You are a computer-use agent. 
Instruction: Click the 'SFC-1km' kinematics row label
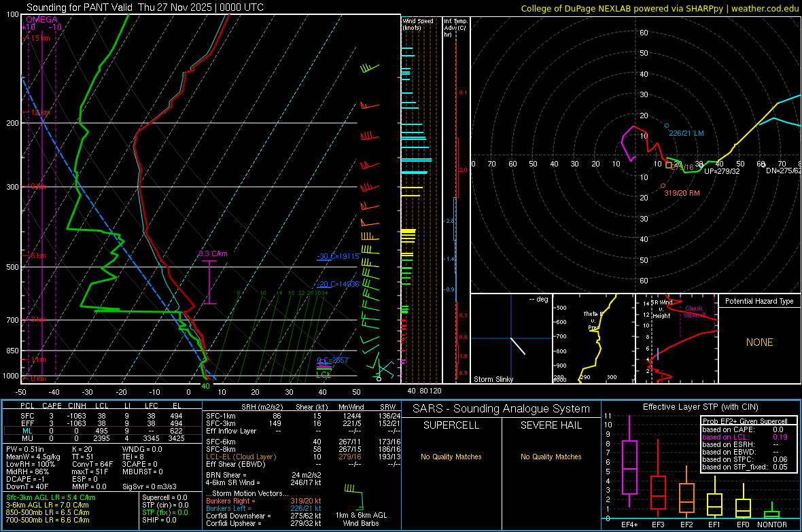pyautogui.click(x=220, y=416)
